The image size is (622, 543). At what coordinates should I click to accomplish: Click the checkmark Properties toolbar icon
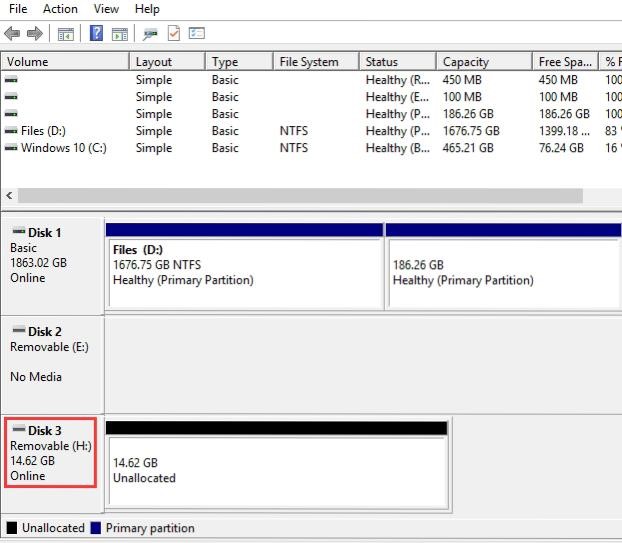tap(174, 33)
